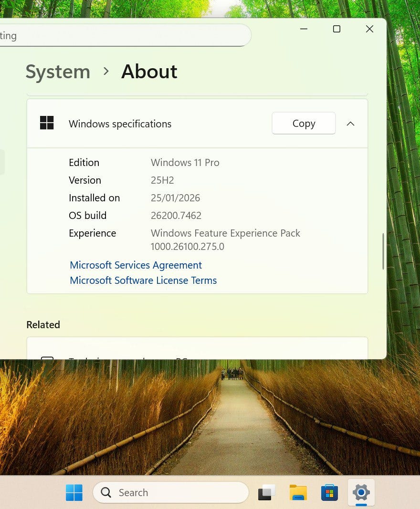The width and height of the screenshot is (420, 509).
Task: Click the Windows logo beside Windows specifications
Action: pyautogui.click(x=47, y=123)
